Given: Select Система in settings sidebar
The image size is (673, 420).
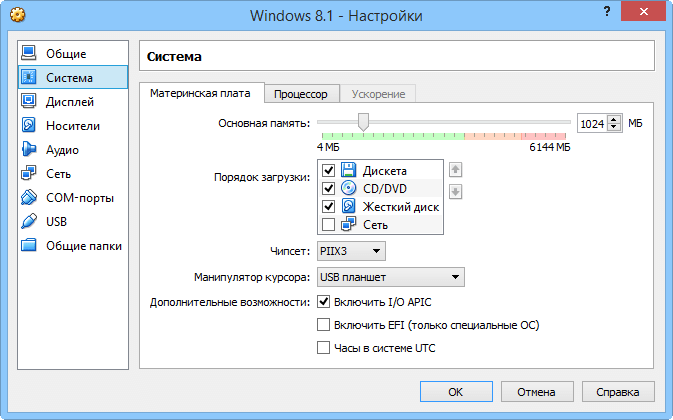Looking at the screenshot, I should (73, 77).
